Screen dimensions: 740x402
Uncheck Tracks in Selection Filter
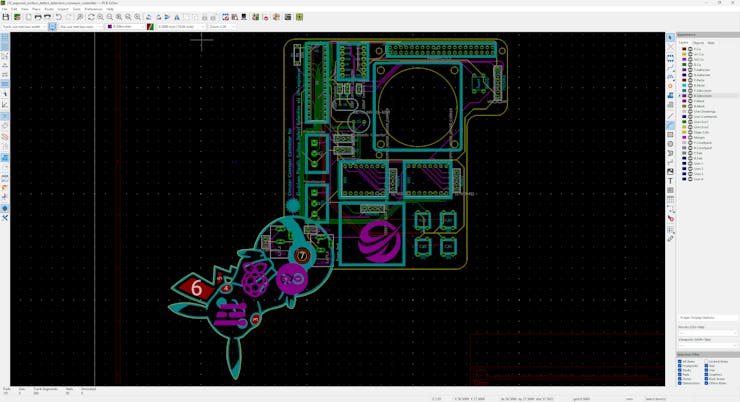tap(680, 370)
